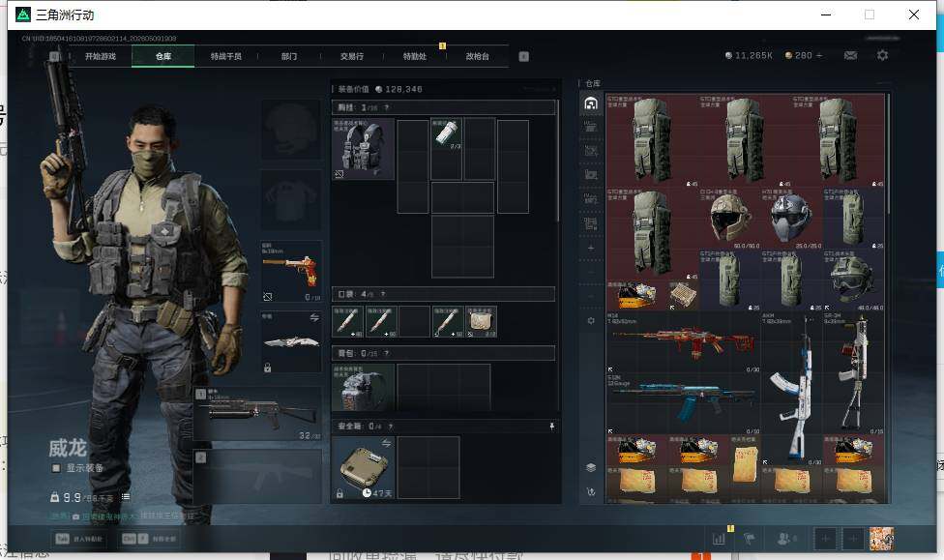Select the white AKM rifle in warehouse

click(x=791, y=389)
